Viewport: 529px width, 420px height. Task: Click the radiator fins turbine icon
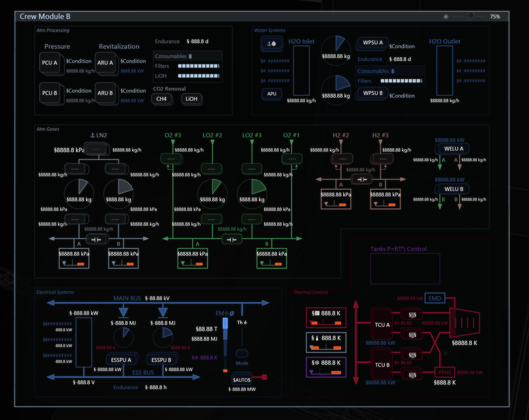(464, 322)
